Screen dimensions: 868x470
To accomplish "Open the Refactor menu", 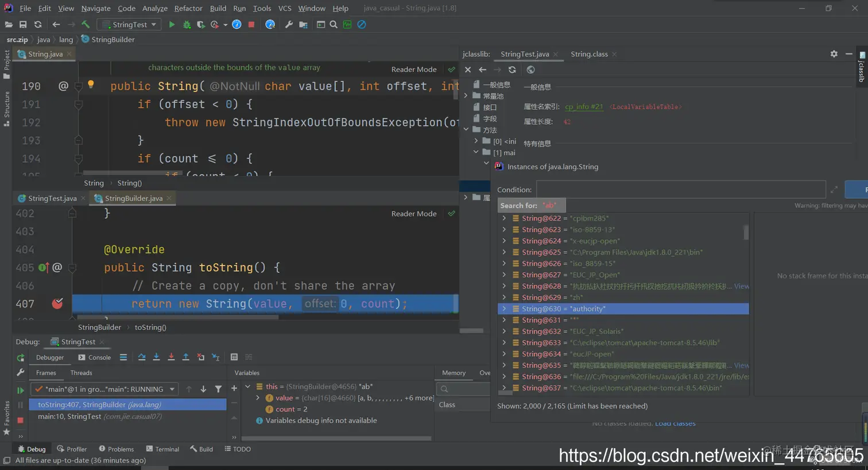I will point(188,8).
